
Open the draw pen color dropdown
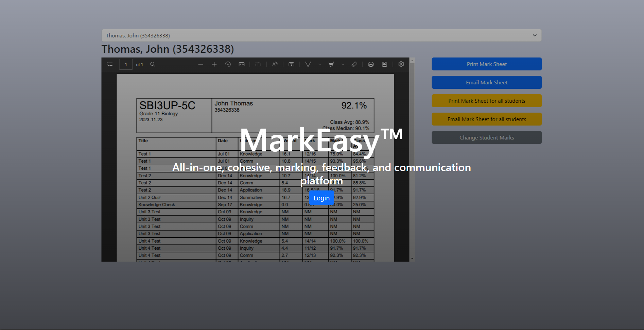pyautogui.click(x=319, y=64)
